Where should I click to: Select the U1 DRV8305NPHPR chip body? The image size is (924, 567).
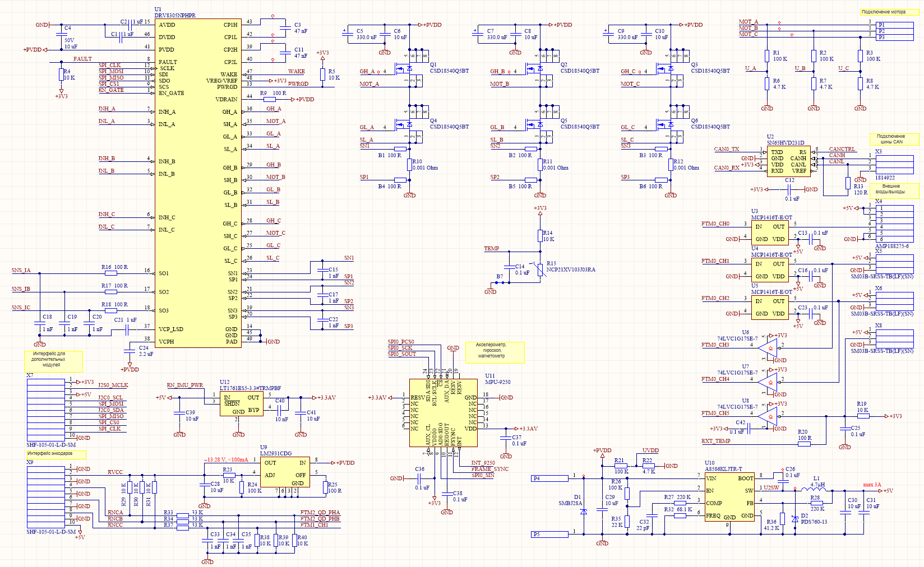198,183
